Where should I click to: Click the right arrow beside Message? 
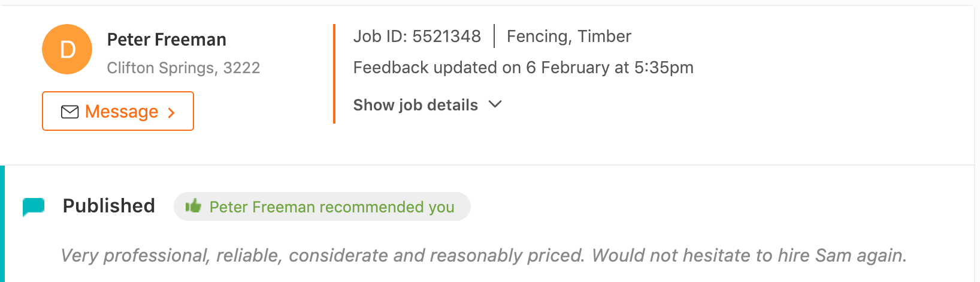[171, 113]
